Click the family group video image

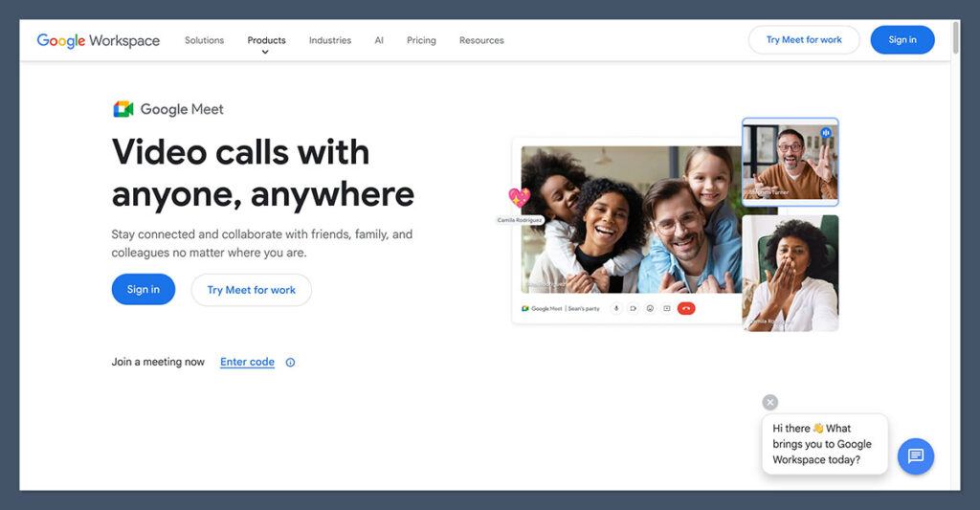(632, 219)
